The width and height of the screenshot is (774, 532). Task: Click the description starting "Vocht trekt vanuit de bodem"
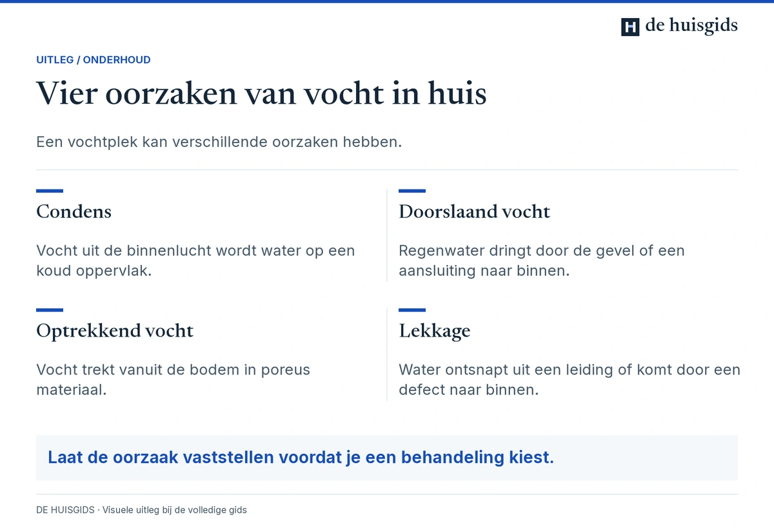pyautogui.click(x=173, y=380)
